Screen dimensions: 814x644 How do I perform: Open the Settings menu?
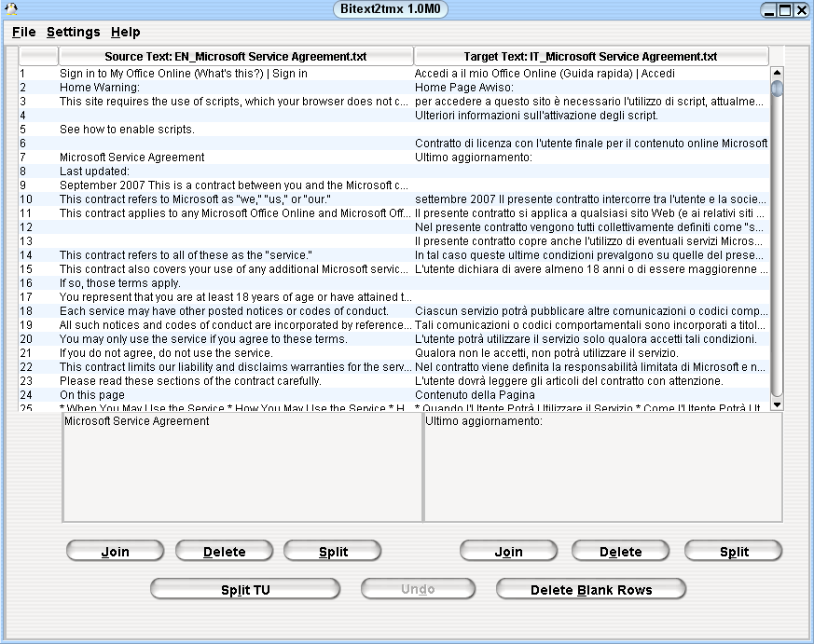74,33
